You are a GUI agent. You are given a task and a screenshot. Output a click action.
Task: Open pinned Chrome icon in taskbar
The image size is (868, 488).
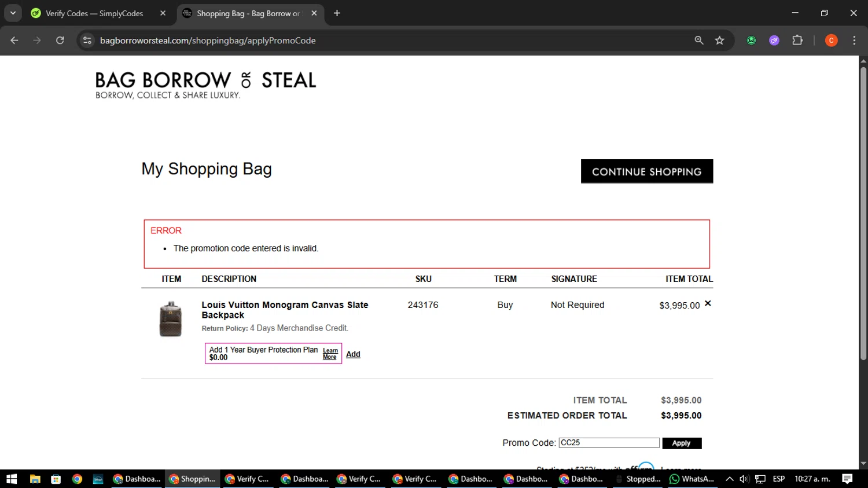pos(77,479)
